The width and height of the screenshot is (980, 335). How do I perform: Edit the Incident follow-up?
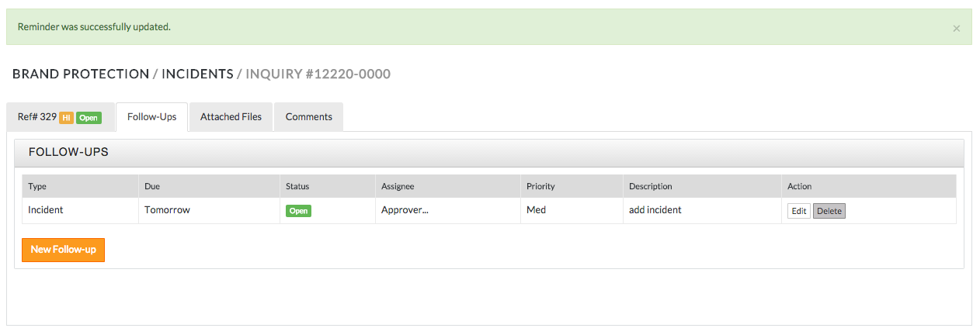pyautogui.click(x=798, y=211)
